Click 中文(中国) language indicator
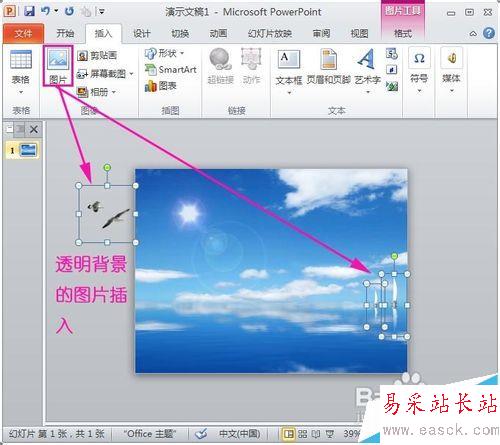The image size is (500, 445). coord(239,434)
